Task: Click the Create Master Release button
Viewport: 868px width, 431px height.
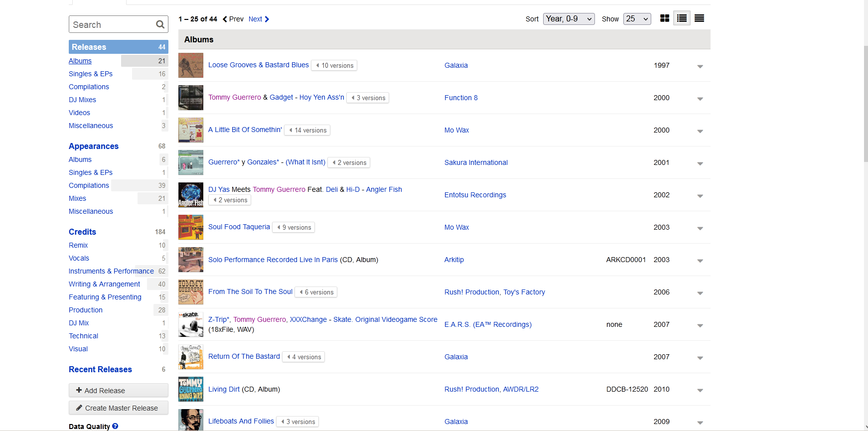Action: [119, 408]
